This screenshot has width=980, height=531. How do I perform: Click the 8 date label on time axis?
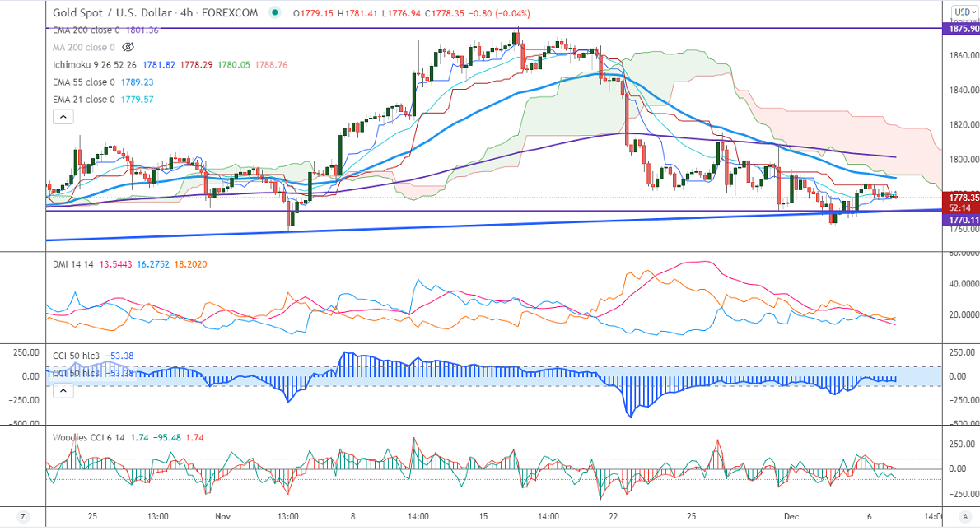pos(353,517)
